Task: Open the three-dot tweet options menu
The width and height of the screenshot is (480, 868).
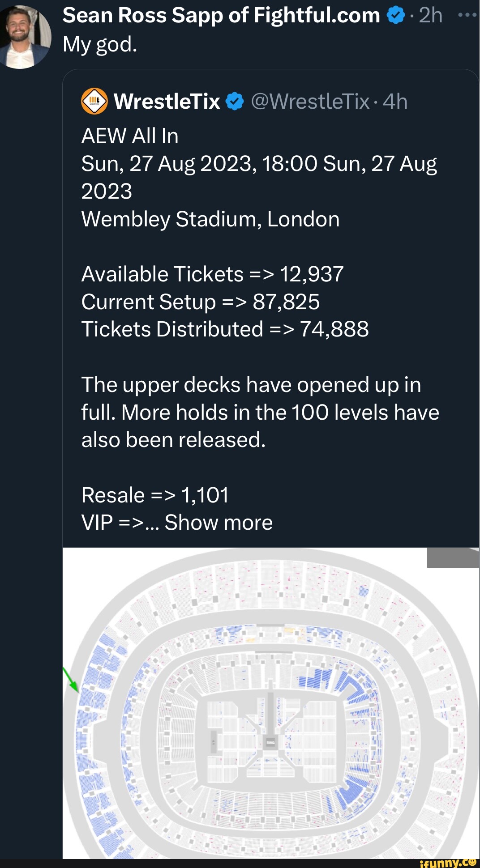Action: 467,15
